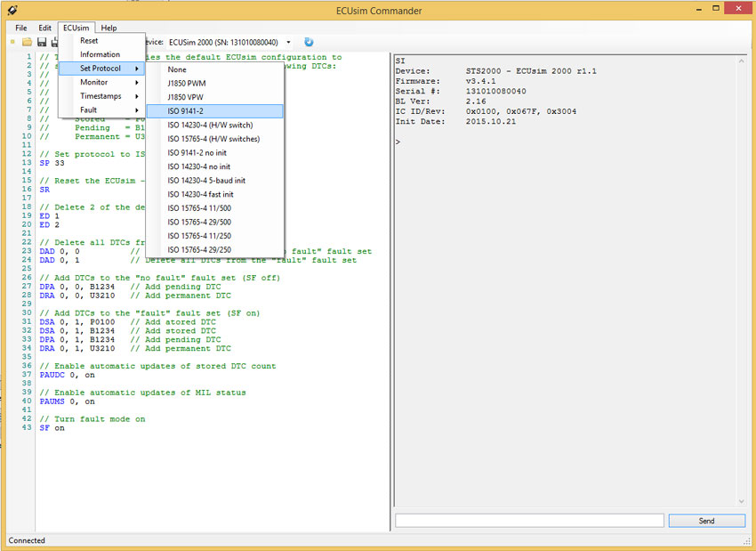Click the 'ED 2' script line

tap(50, 225)
